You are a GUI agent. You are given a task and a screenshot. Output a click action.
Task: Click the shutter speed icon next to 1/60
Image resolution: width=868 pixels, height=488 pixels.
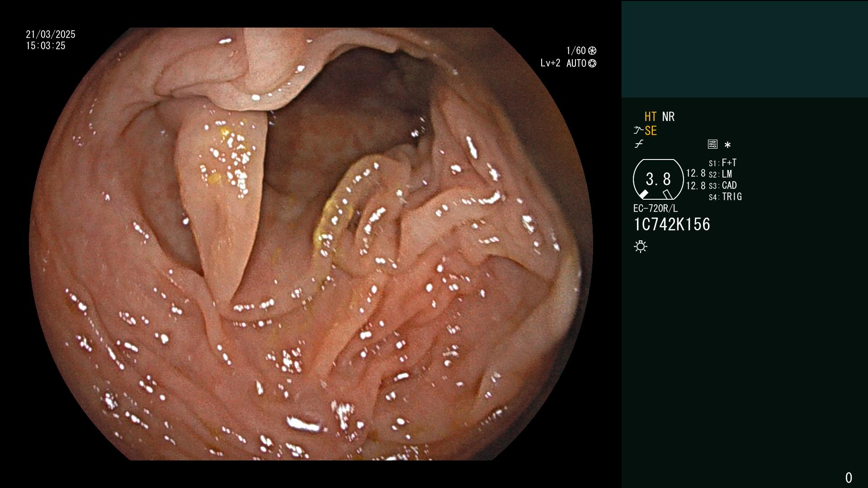point(592,51)
